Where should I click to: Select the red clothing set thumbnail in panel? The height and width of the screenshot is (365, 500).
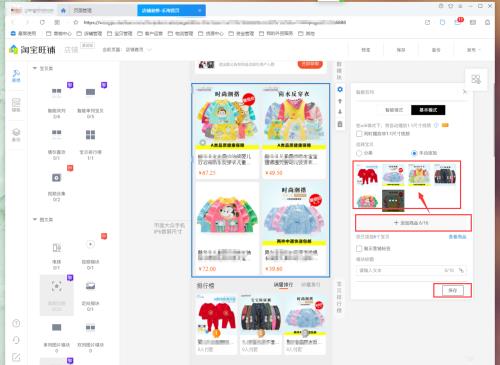[x=367, y=174]
